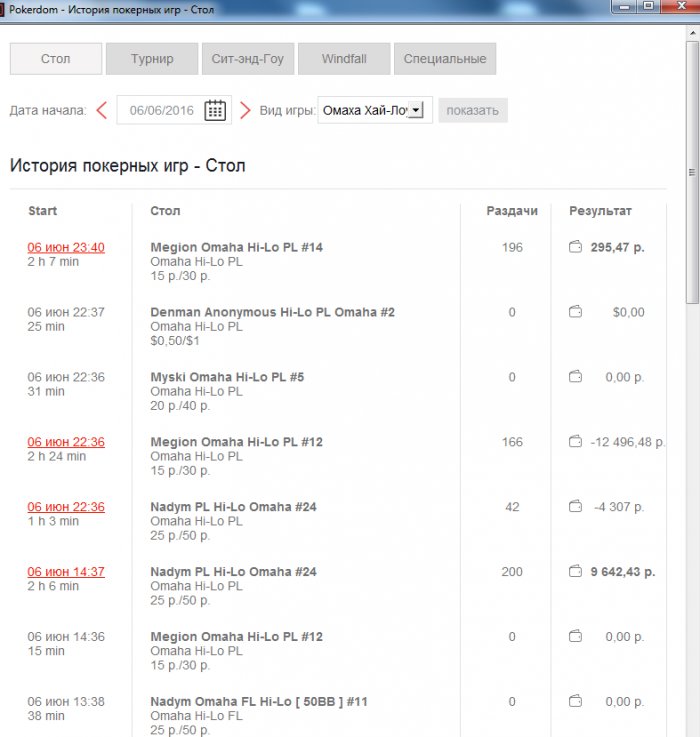This screenshot has width=700, height=737.
Task: Click the hands count 42
Action: (512, 507)
